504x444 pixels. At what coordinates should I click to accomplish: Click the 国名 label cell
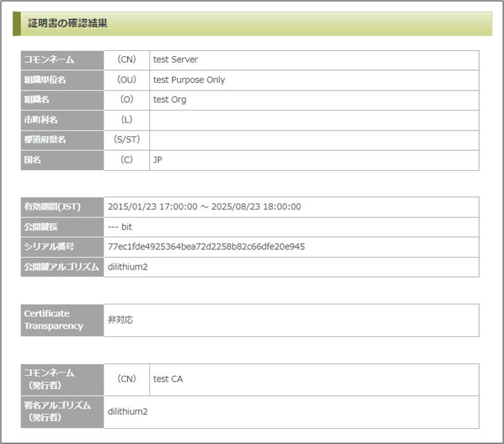(62, 159)
